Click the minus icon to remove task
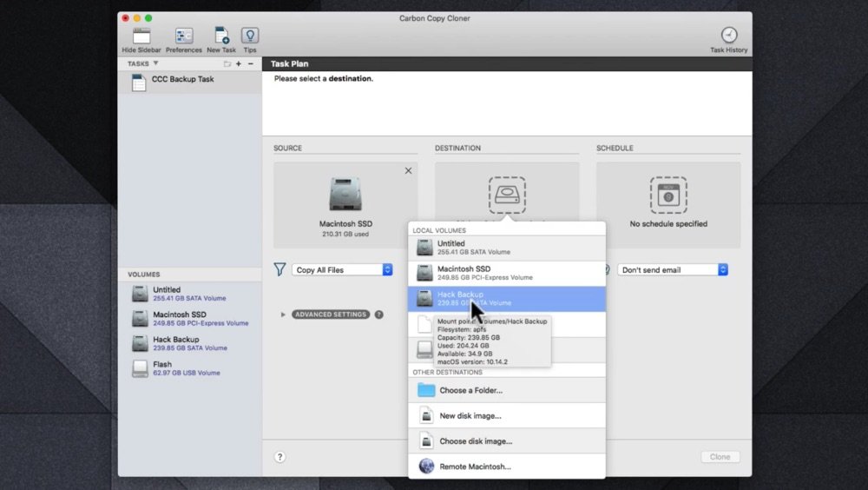Screen dimensions: 868x490 tap(251, 64)
